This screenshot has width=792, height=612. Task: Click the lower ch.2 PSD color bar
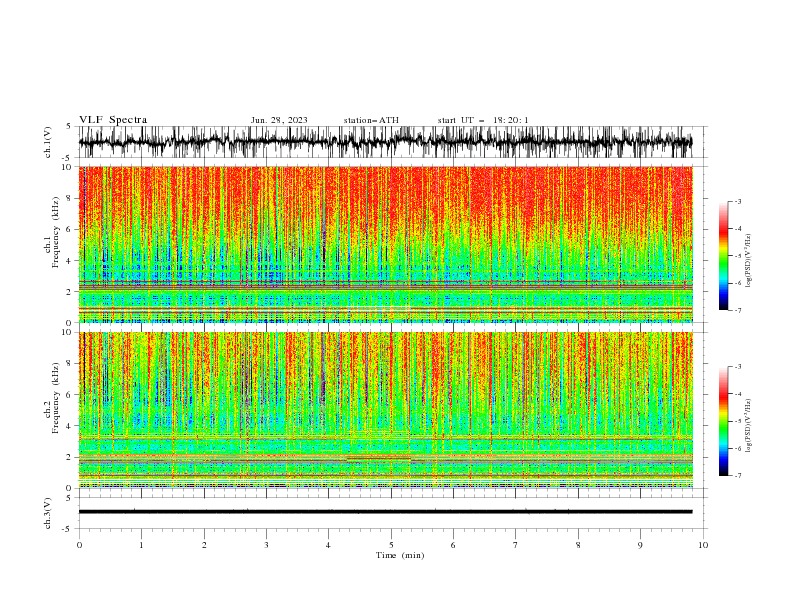723,421
